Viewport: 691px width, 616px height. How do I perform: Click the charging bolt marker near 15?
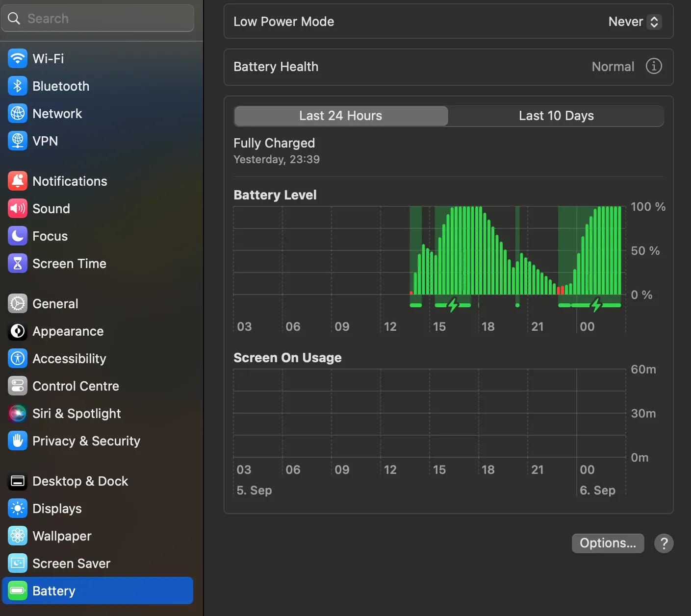(453, 305)
